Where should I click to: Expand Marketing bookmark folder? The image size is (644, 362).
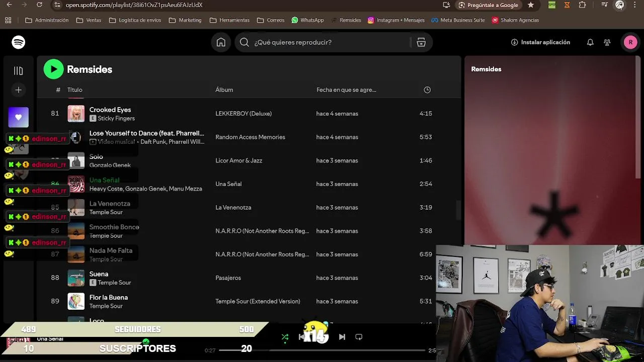coord(185,20)
